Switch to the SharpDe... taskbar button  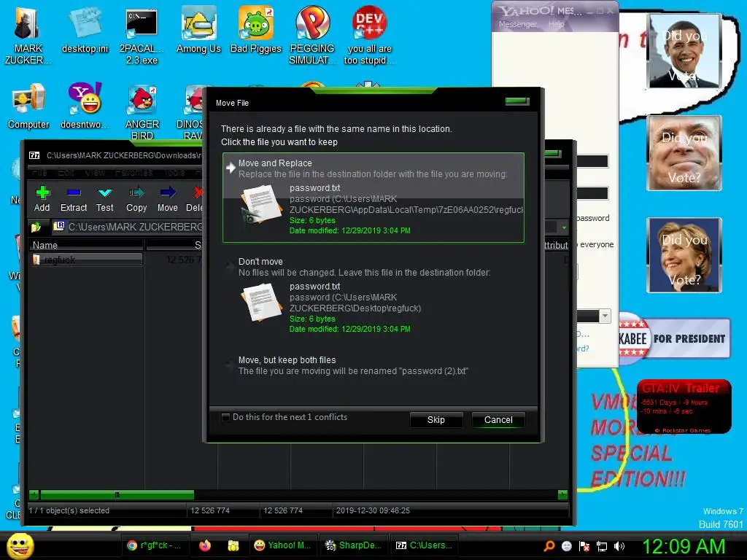coord(354,545)
